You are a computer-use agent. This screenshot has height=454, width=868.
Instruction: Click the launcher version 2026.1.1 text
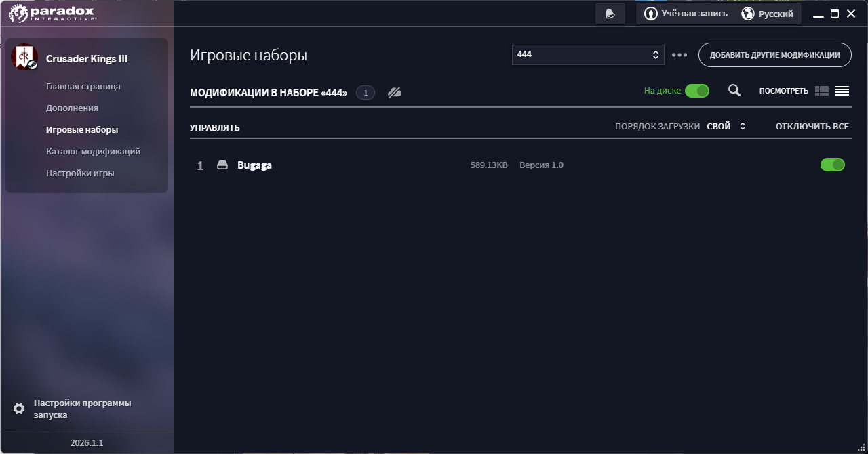click(87, 443)
